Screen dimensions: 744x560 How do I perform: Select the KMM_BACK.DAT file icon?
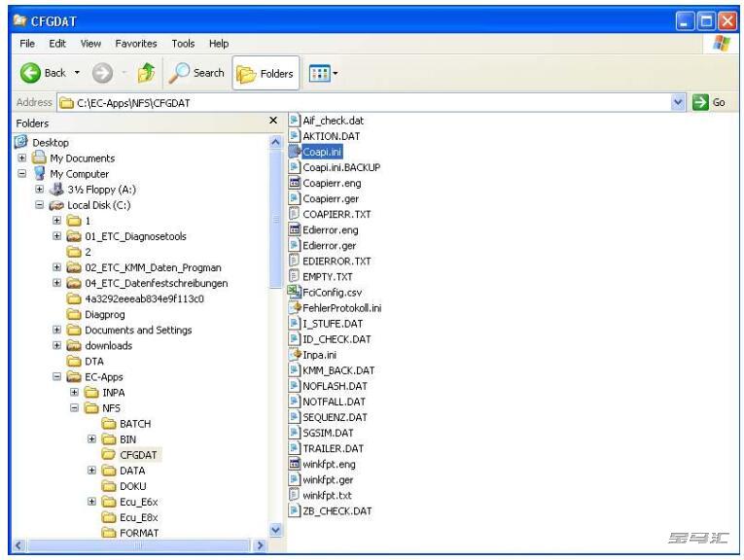(295, 370)
